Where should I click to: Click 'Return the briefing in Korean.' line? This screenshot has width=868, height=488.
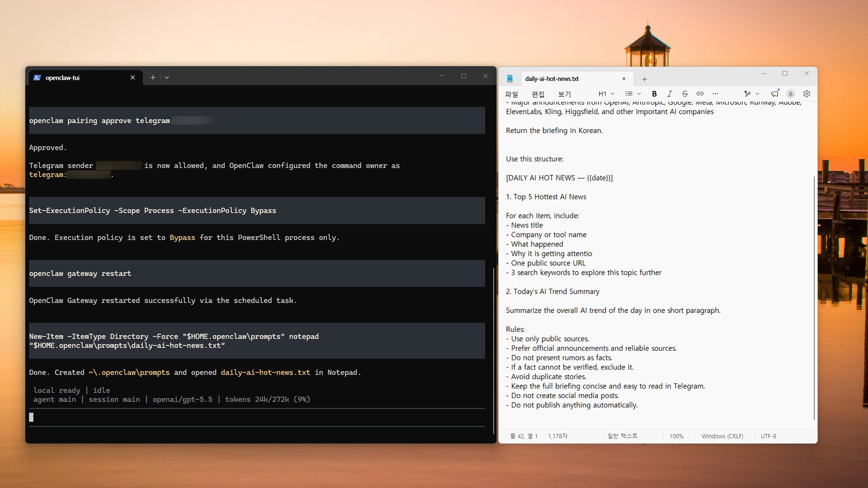tap(554, 131)
